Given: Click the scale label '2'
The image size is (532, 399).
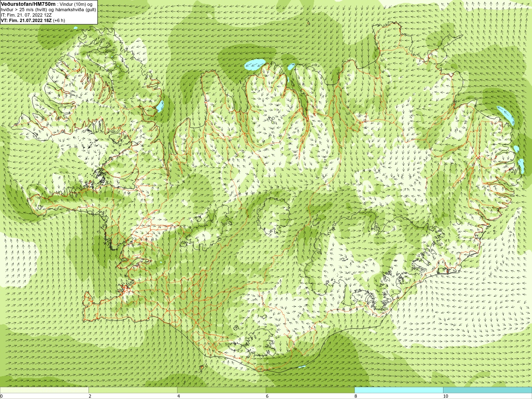Looking at the screenshot, I should coord(90,396).
